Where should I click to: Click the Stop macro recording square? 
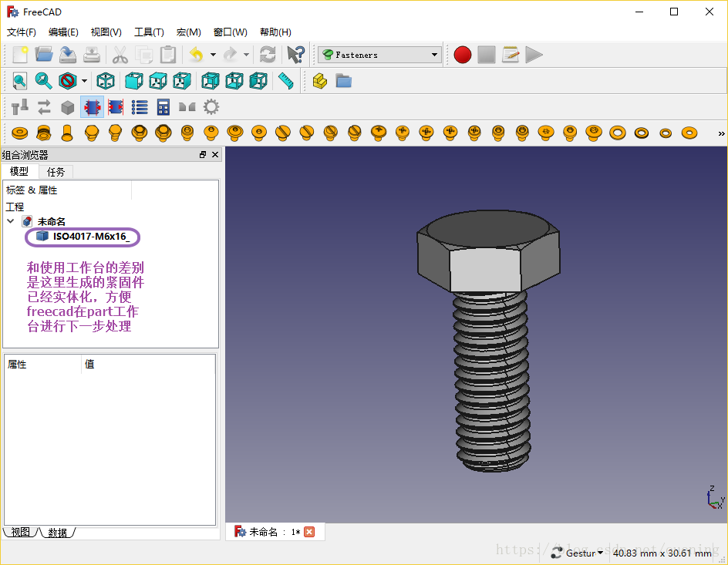pyautogui.click(x=487, y=55)
